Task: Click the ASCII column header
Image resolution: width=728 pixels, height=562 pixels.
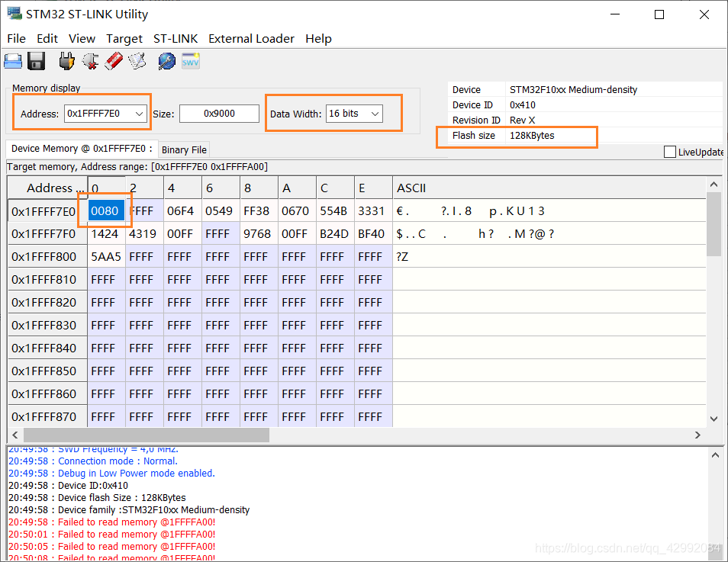Action: (x=549, y=188)
